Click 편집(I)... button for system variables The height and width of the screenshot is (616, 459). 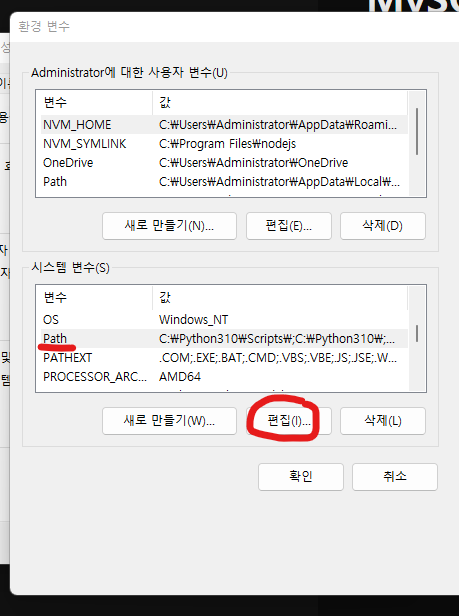tap(289, 421)
